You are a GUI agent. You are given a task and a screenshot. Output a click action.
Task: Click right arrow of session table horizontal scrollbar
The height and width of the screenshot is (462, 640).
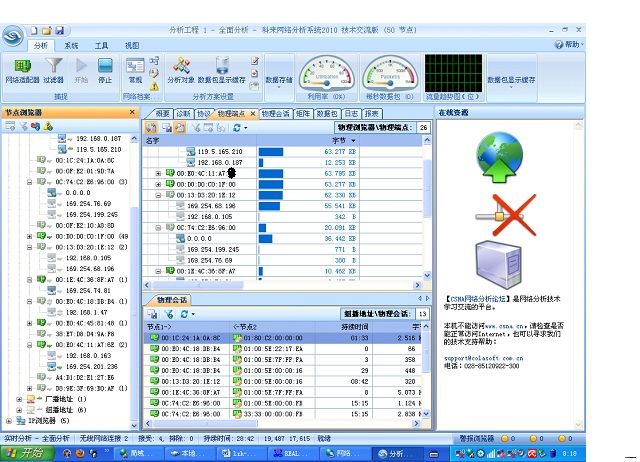(x=416, y=424)
